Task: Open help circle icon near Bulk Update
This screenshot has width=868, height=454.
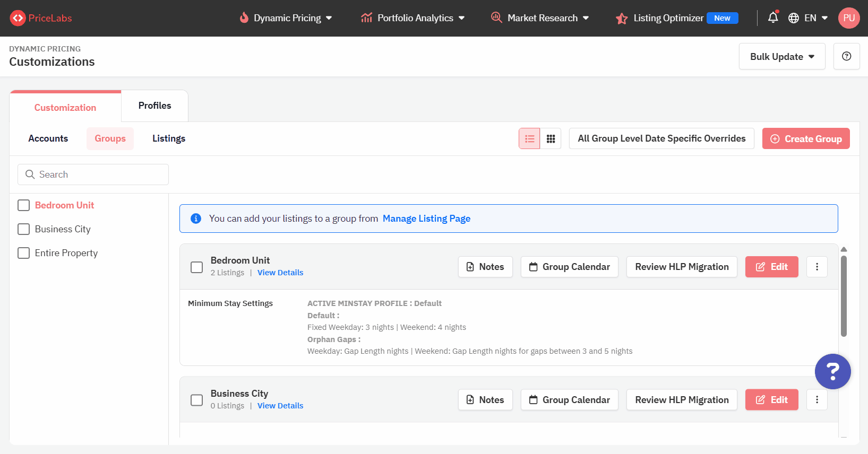Action: click(846, 56)
